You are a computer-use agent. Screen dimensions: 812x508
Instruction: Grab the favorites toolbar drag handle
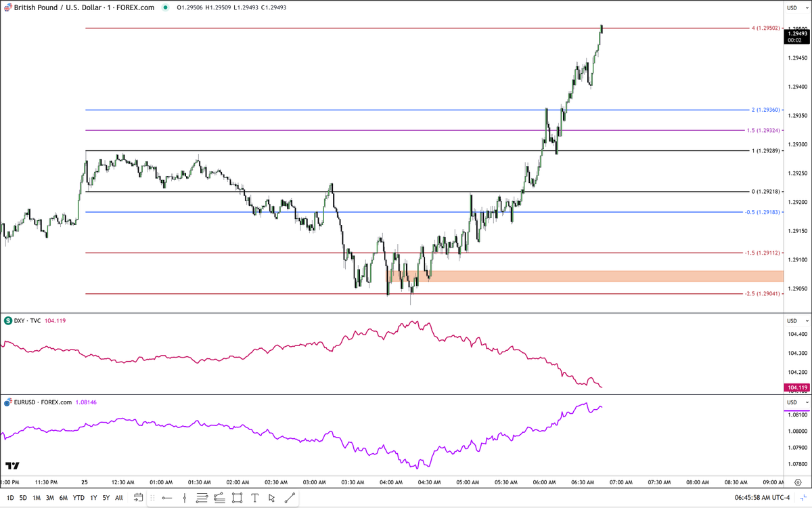click(x=152, y=498)
